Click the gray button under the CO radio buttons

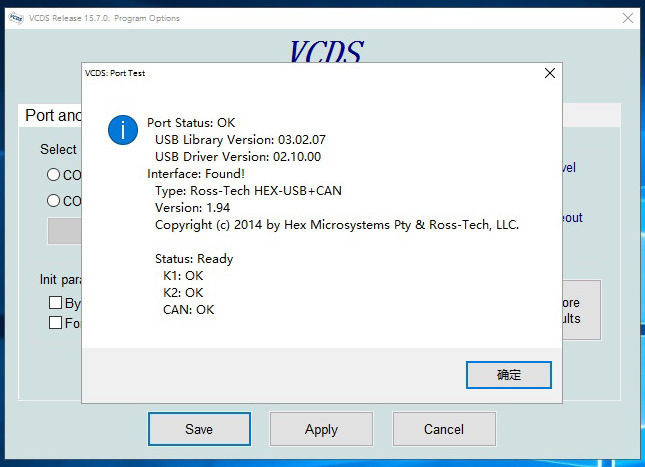[65, 231]
